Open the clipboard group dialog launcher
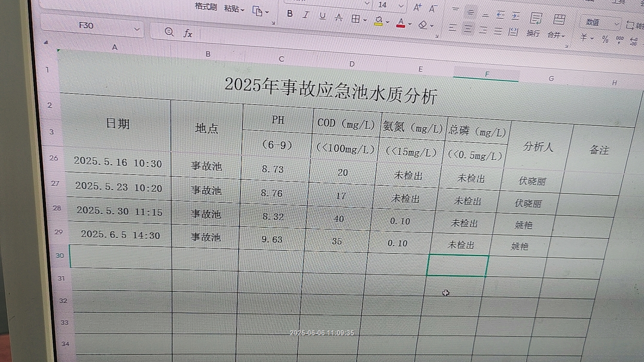The height and width of the screenshot is (362, 644). 273,23
